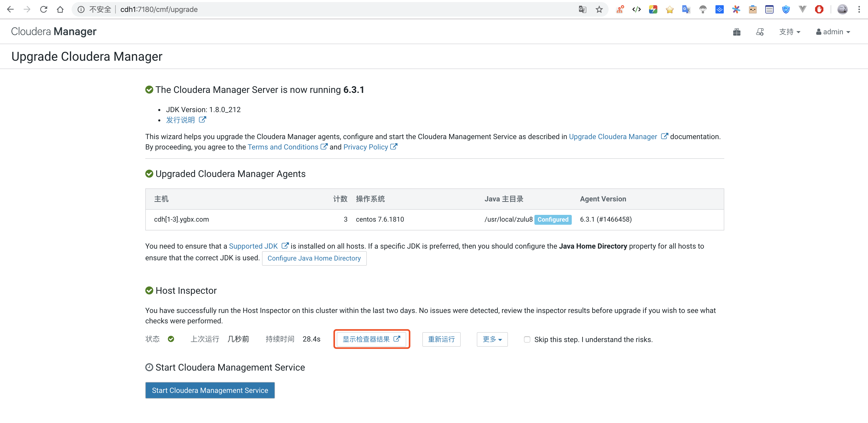Viewport: 868px width, 423px height.
Task: Click the 计数 column header
Action: (x=340, y=199)
